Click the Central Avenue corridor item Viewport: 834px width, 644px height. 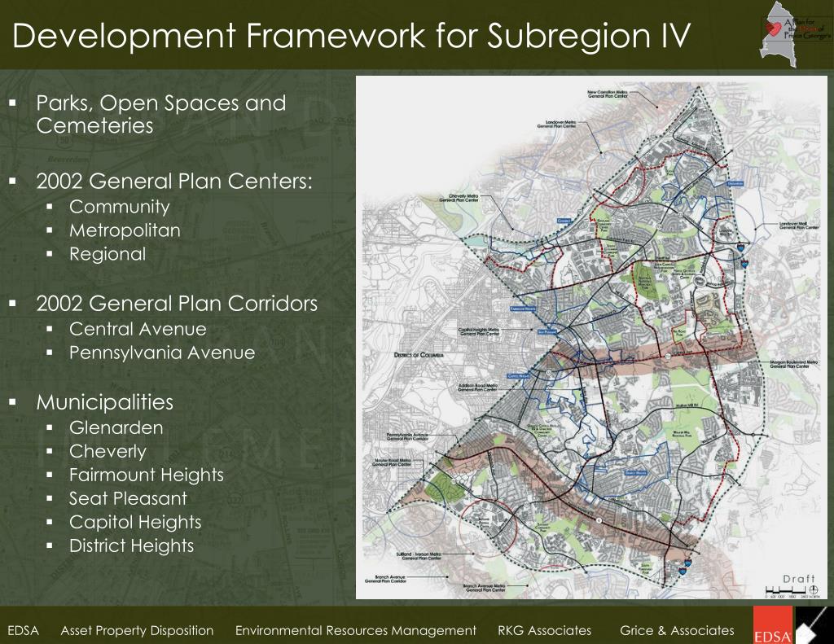click(x=138, y=329)
